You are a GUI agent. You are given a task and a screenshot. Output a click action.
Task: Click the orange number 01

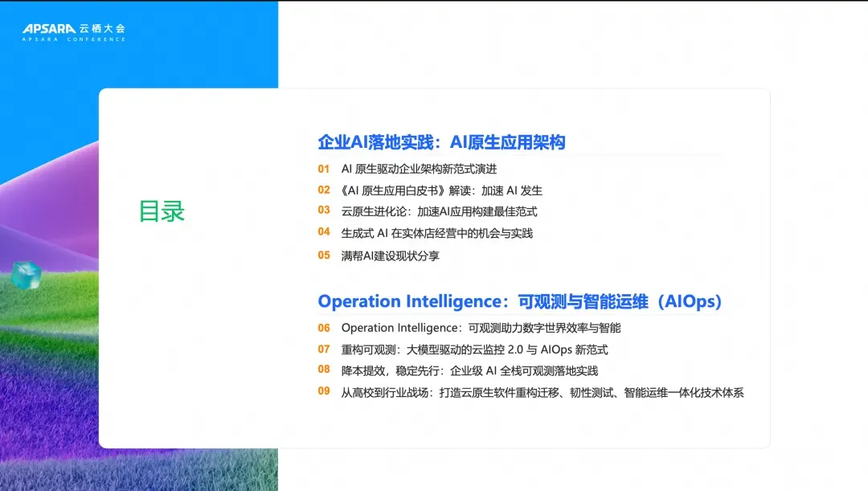[x=324, y=169]
